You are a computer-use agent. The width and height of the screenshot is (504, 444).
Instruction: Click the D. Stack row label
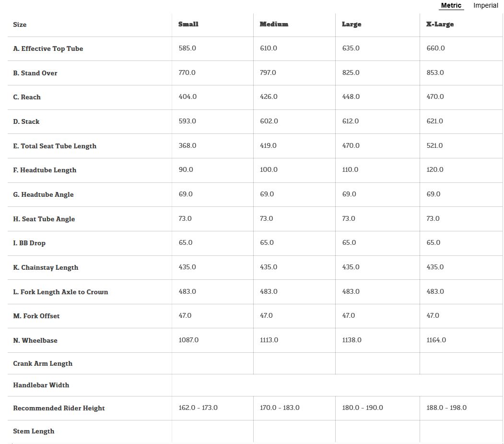point(26,121)
